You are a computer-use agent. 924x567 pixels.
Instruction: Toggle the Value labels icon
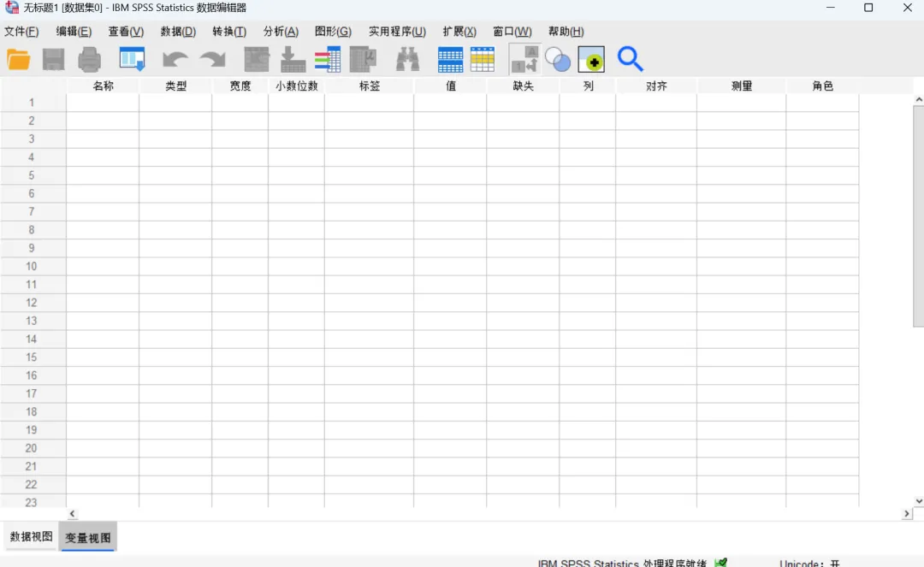524,60
